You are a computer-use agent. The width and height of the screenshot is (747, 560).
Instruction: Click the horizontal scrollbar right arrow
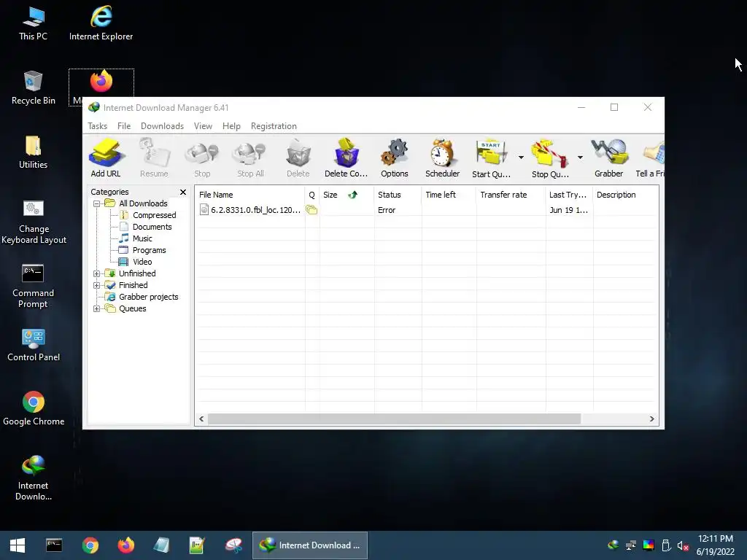(x=651, y=419)
